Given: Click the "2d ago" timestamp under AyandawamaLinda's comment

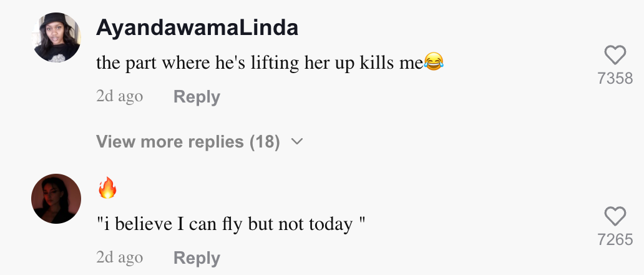Looking at the screenshot, I should pos(119,97).
